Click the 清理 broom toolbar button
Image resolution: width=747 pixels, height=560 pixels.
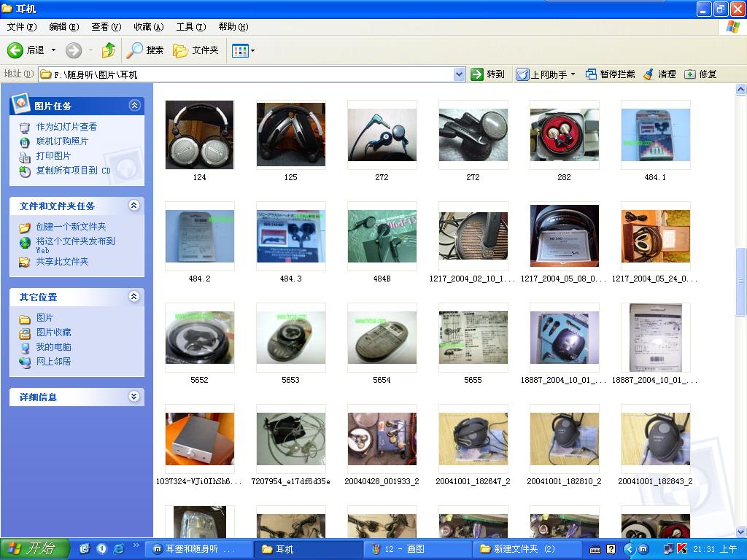pyautogui.click(x=659, y=74)
